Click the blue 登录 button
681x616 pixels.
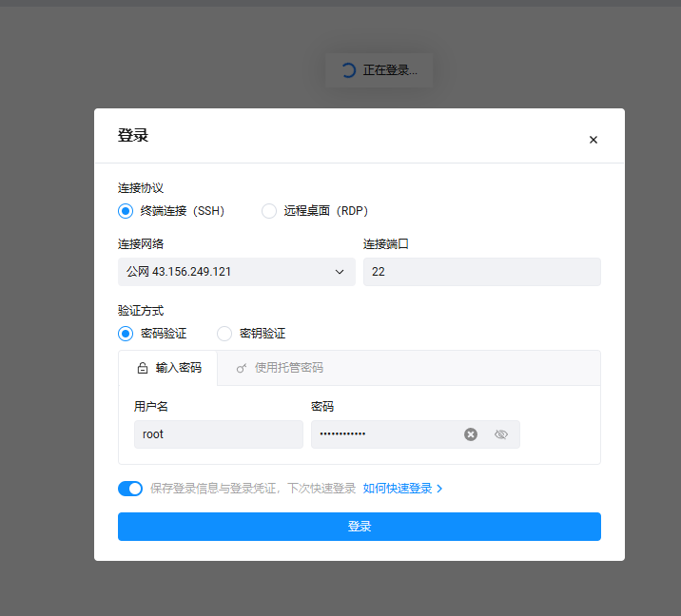(360, 527)
